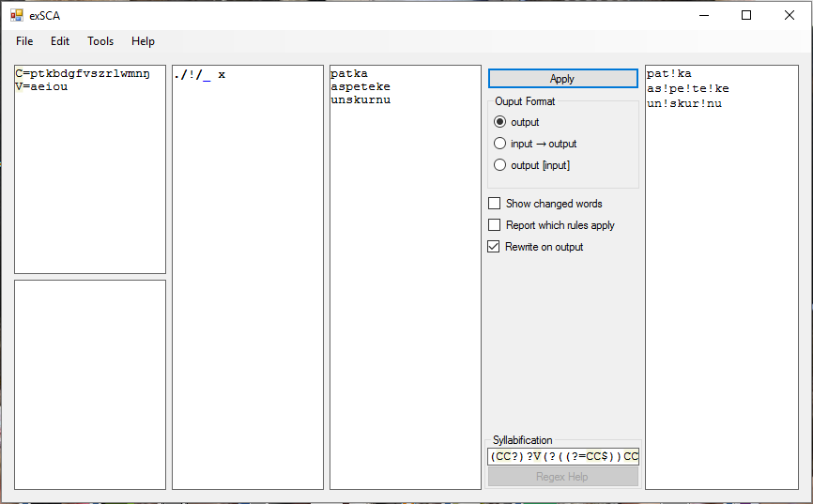Close the exSCA window
The image size is (813, 504).
click(x=790, y=16)
